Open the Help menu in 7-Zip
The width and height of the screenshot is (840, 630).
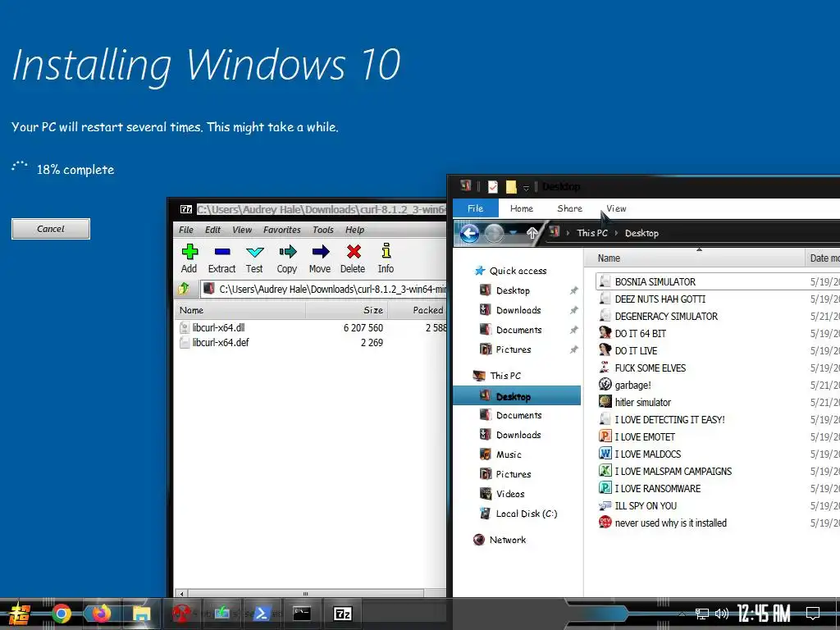(354, 230)
